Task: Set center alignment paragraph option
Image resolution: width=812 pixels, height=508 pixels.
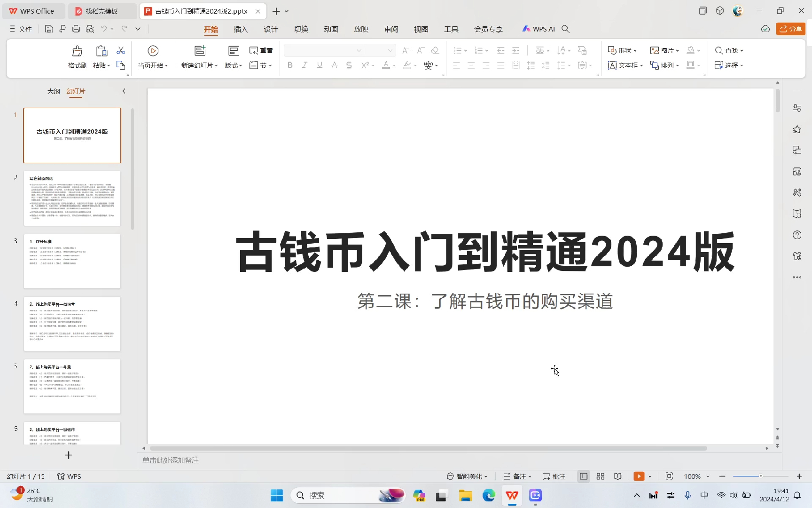Action: click(x=471, y=65)
